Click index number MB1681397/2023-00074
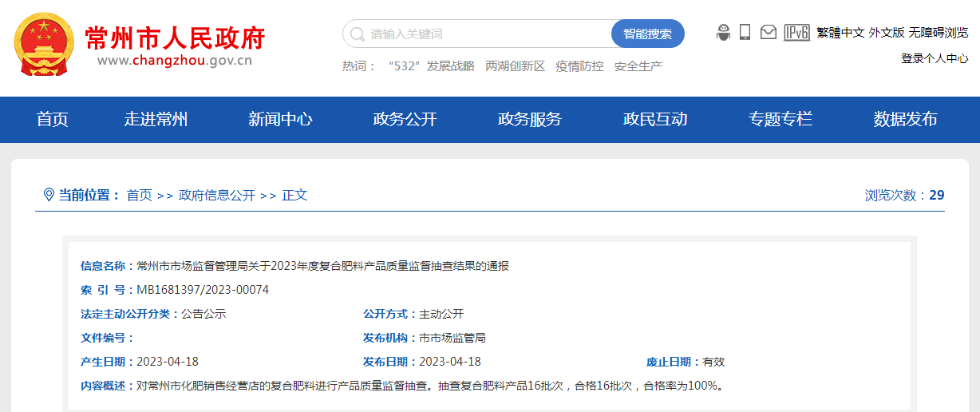 (x=203, y=290)
